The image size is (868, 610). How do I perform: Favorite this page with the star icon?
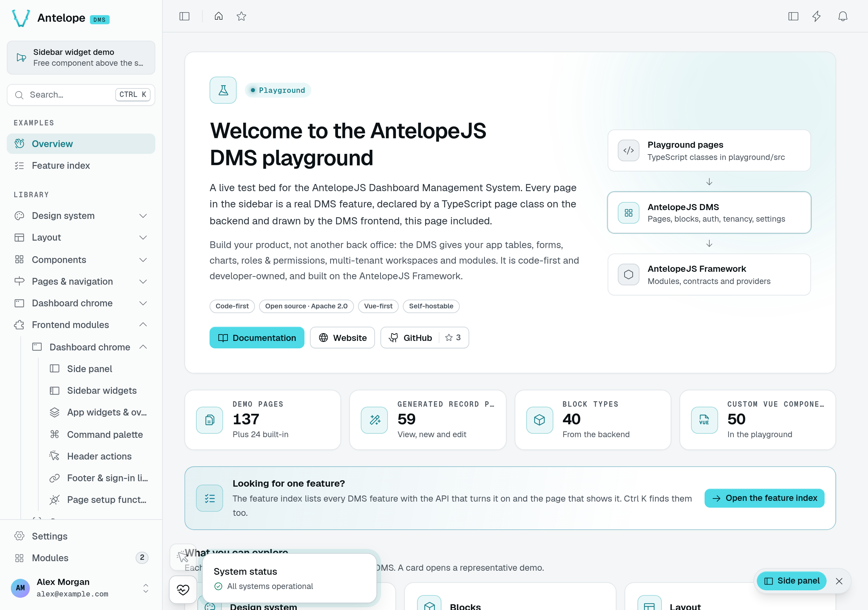tap(241, 16)
